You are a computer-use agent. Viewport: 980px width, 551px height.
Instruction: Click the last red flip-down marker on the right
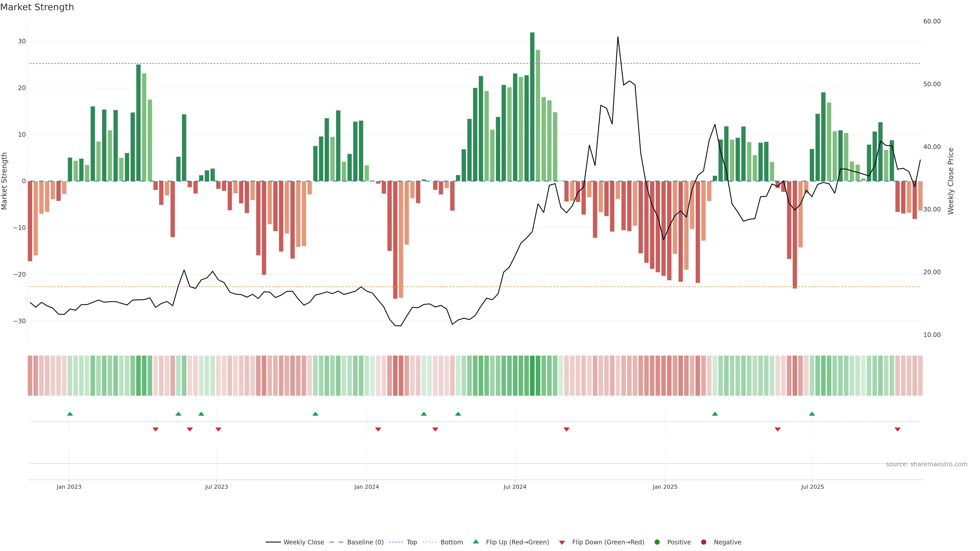[898, 429]
